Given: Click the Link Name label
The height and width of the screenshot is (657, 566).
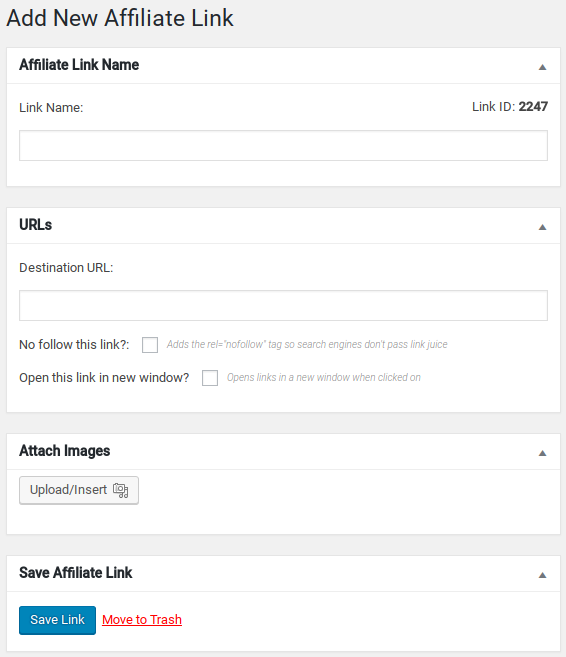Looking at the screenshot, I should click(51, 108).
